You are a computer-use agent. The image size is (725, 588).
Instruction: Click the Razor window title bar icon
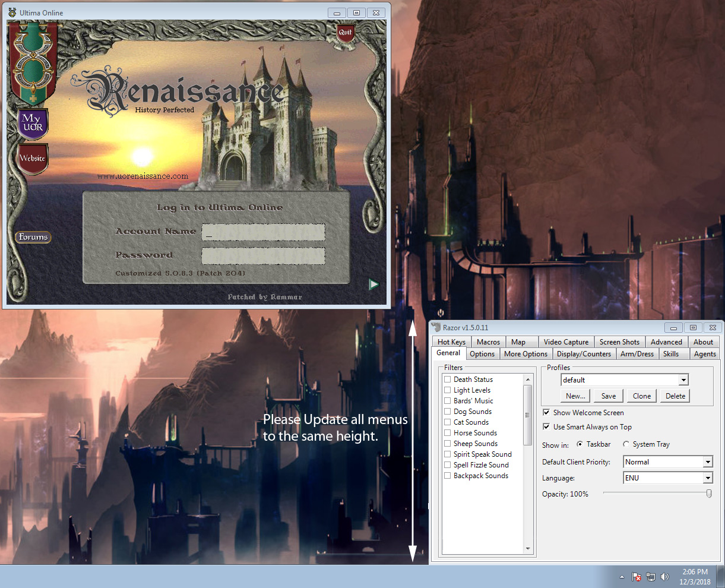[436, 327]
